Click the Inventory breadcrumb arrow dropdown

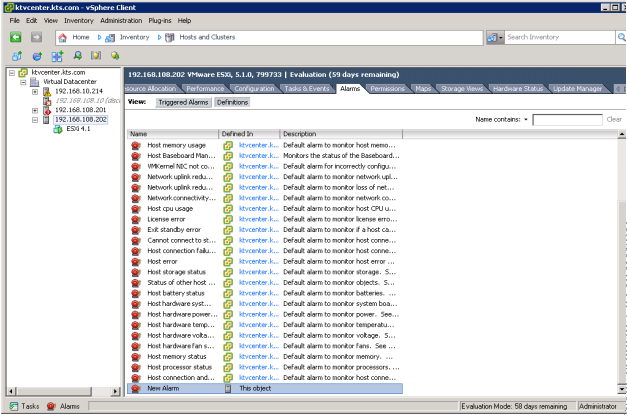159,37
